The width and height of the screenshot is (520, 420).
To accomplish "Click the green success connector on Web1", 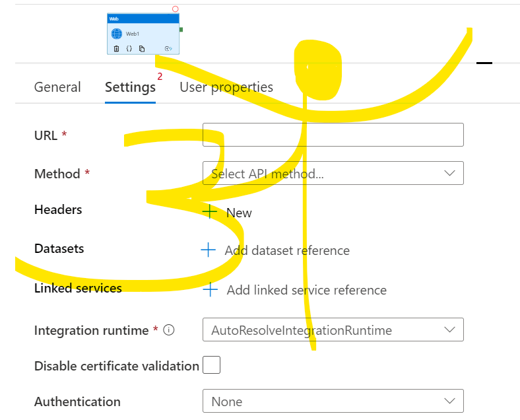I will pyautogui.click(x=181, y=30).
